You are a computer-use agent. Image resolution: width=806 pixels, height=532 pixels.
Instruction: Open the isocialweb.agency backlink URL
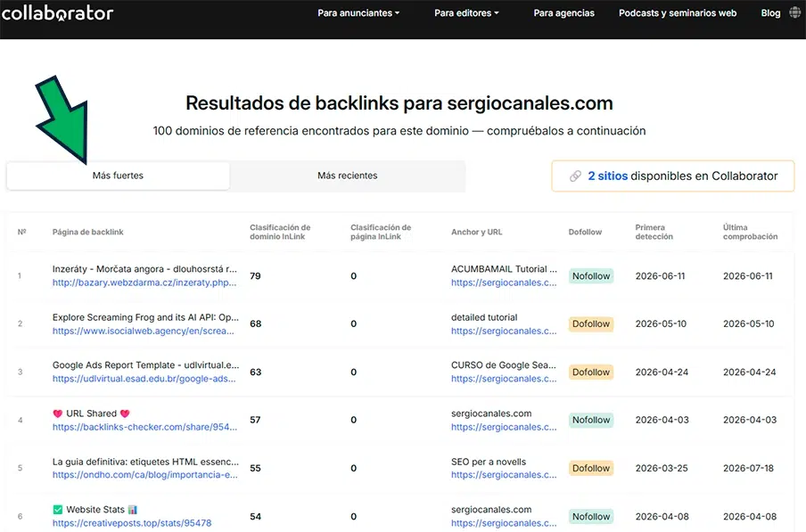click(143, 331)
